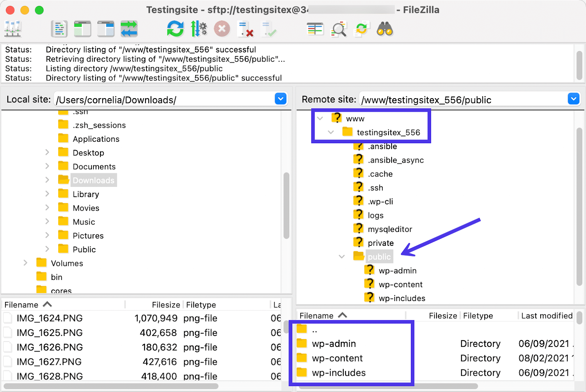Sort remote files by Last modified
This screenshot has width=586, height=392.
(x=546, y=315)
